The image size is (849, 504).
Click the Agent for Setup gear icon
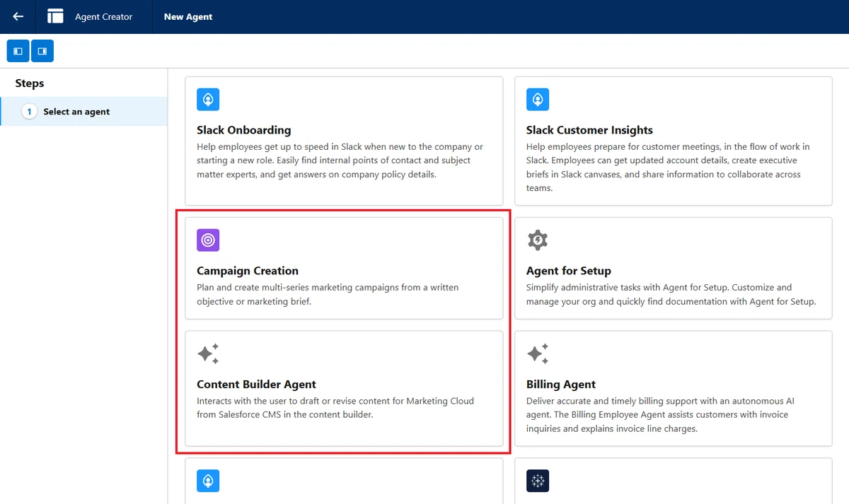point(538,240)
